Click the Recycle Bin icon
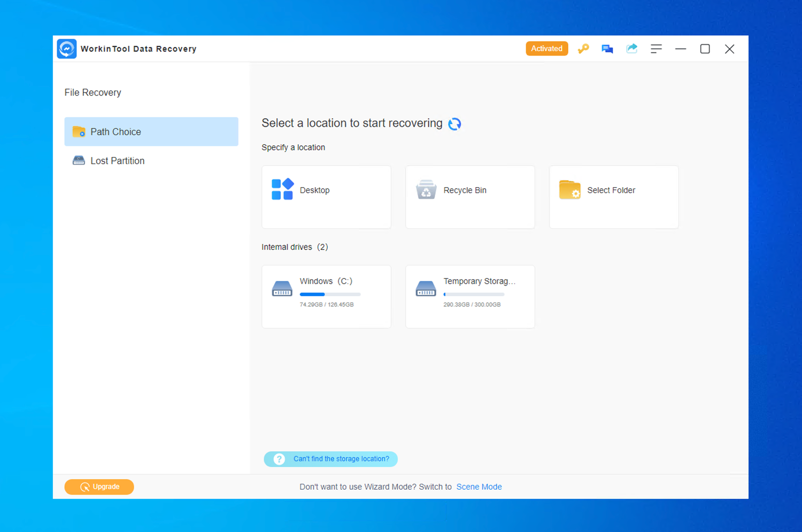Image resolution: width=802 pixels, height=532 pixels. click(x=426, y=190)
